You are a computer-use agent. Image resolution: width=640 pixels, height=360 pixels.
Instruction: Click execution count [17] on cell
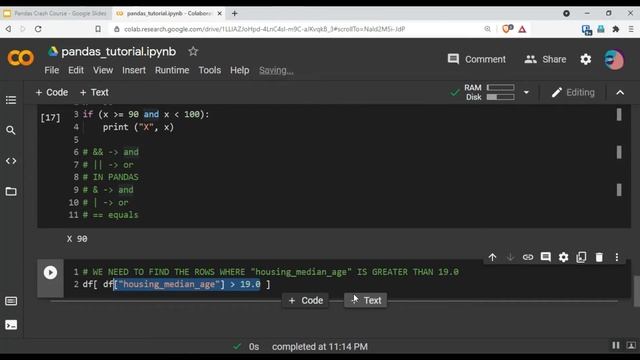[50, 118]
